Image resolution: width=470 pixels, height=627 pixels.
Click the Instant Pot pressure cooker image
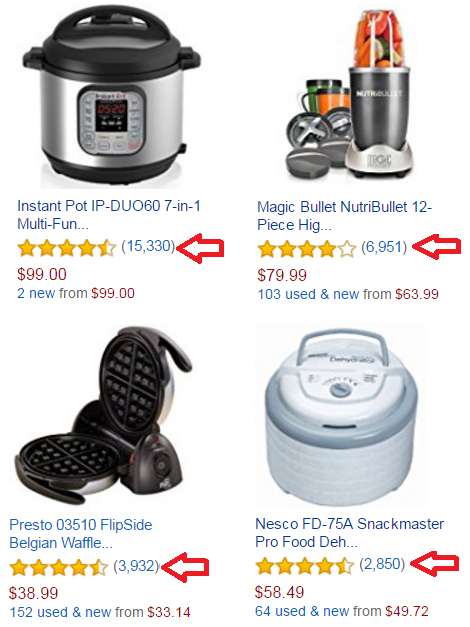tap(112, 96)
